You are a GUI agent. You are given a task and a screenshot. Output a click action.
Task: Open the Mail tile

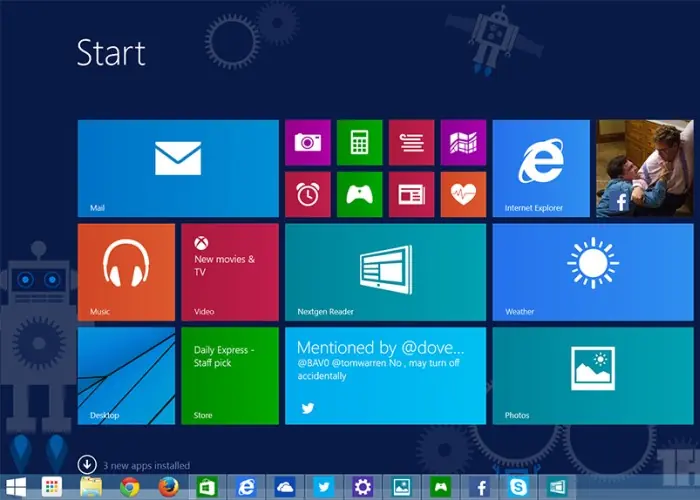[x=178, y=168]
